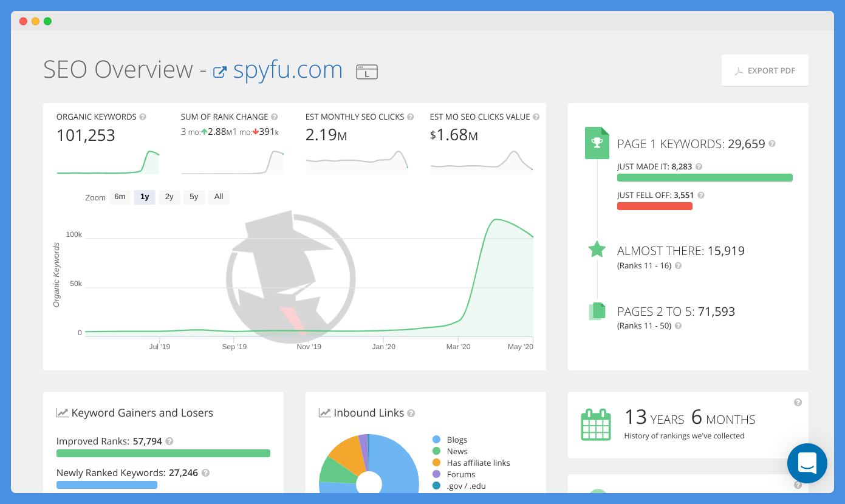This screenshot has width=845, height=504.
Task: Open external link icon beside spyfu.com
Action: tap(220, 72)
